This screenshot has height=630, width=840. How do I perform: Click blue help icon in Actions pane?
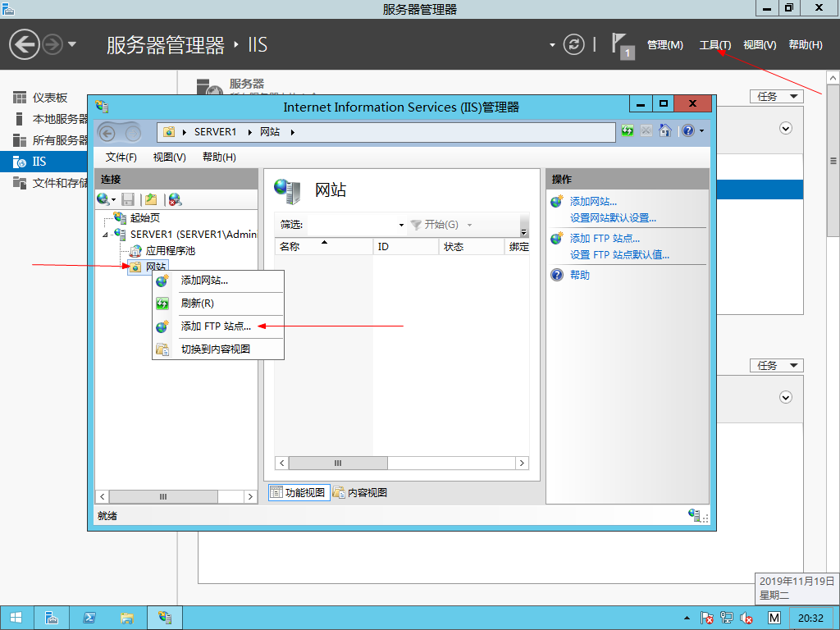[557, 275]
